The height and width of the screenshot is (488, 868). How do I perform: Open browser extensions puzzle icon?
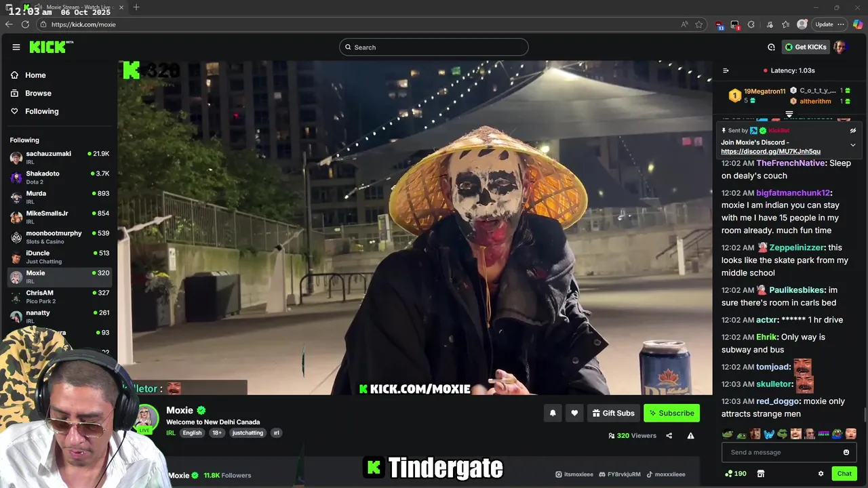tap(751, 24)
